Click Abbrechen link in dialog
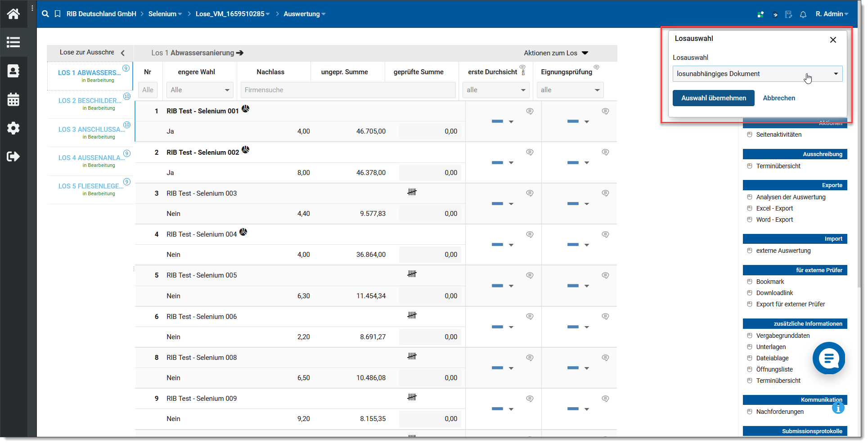The height and width of the screenshot is (444, 868). tap(779, 98)
